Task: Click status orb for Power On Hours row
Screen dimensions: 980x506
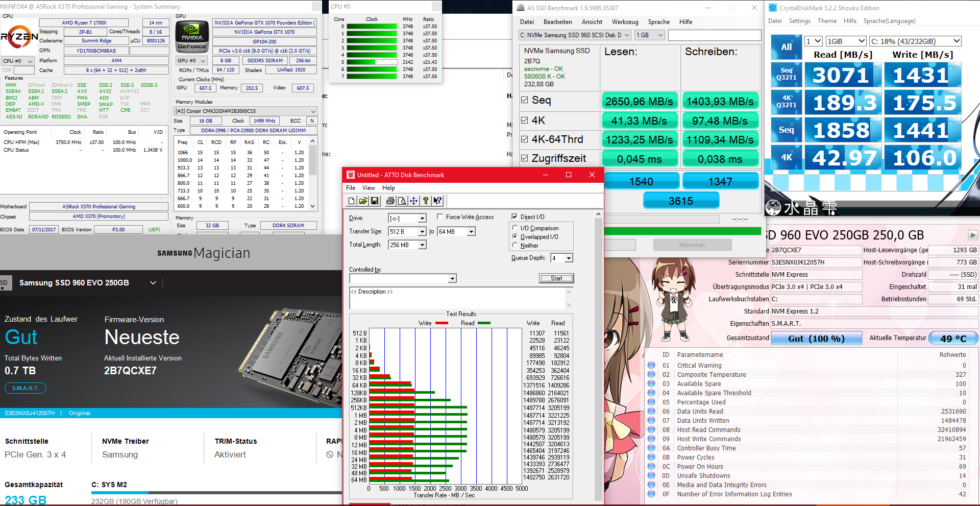Action: pyautogui.click(x=651, y=466)
